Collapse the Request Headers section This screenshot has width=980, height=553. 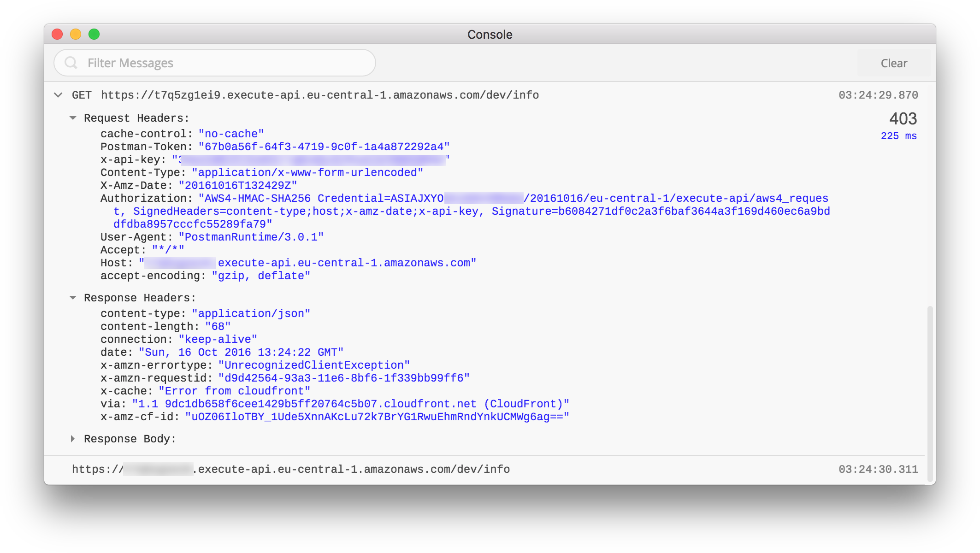(x=73, y=118)
